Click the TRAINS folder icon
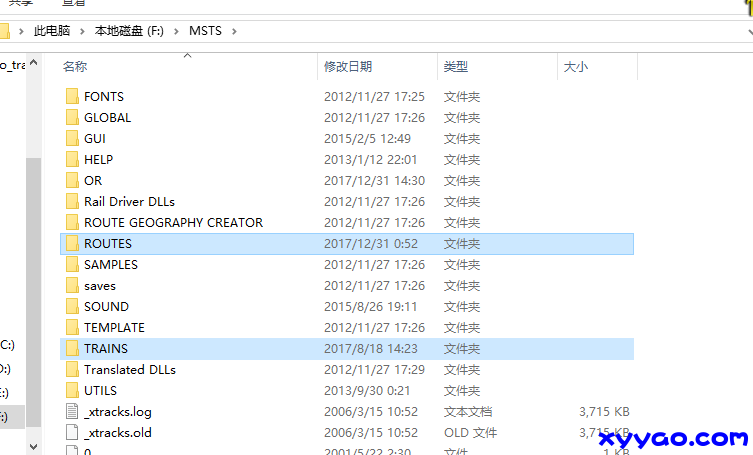The height and width of the screenshot is (455, 753). [x=71, y=349]
